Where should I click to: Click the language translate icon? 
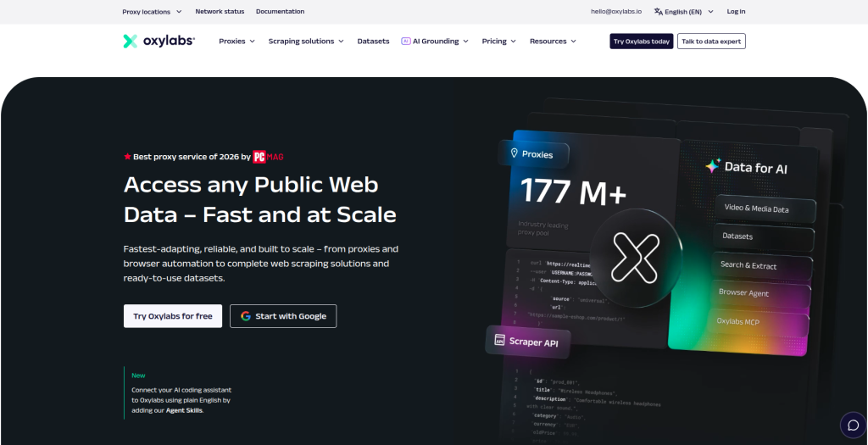(x=658, y=11)
